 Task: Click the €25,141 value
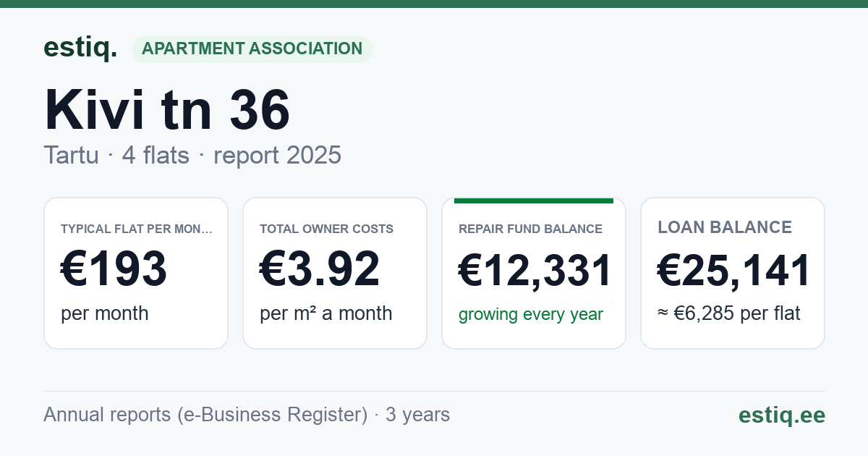coord(733,271)
